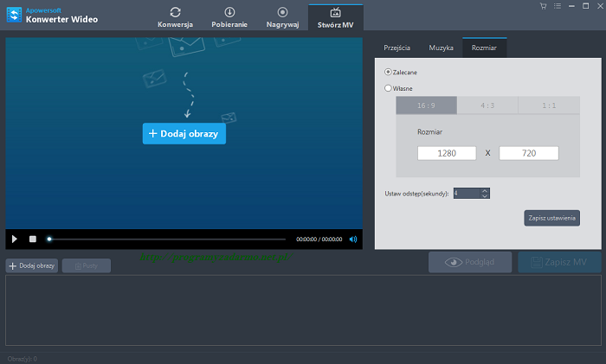This screenshot has height=364, width=606.
Task: Select the Zalecane radio option
Action: click(388, 72)
